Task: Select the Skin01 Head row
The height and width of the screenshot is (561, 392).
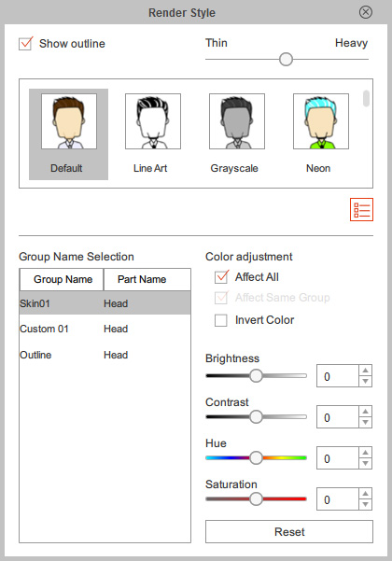Action: pos(105,303)
